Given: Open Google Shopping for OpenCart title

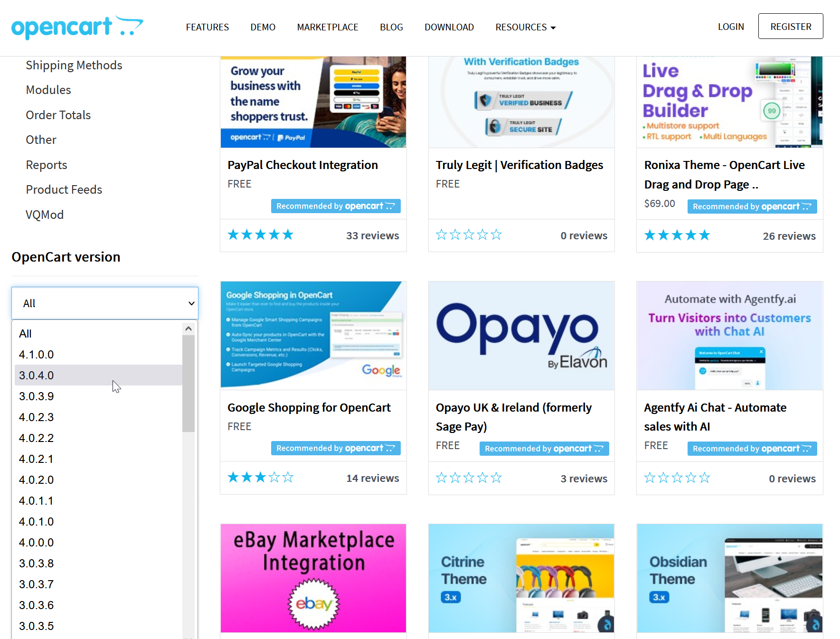Looking at the screenshot, I should pyautogui.click(x=309, y=407).
